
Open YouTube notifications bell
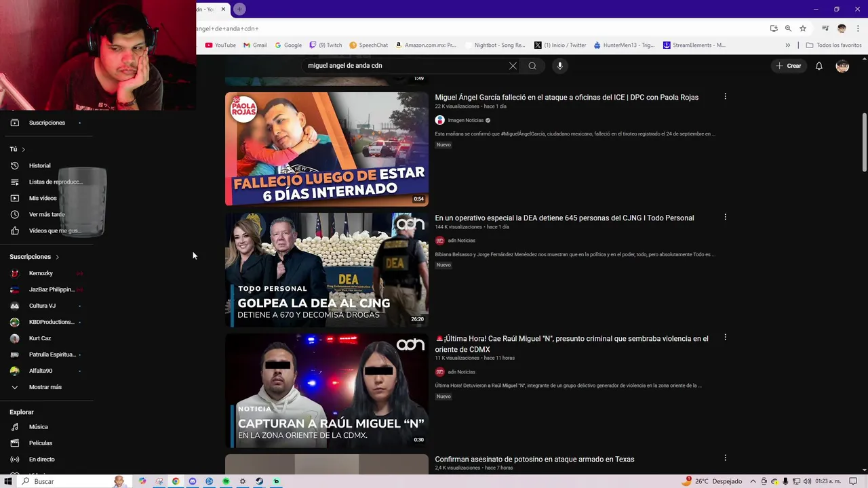point(819,66)
